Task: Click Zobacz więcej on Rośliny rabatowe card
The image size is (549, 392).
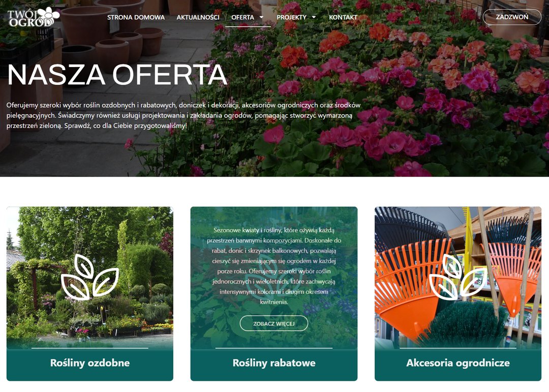Action: point(274,323)
